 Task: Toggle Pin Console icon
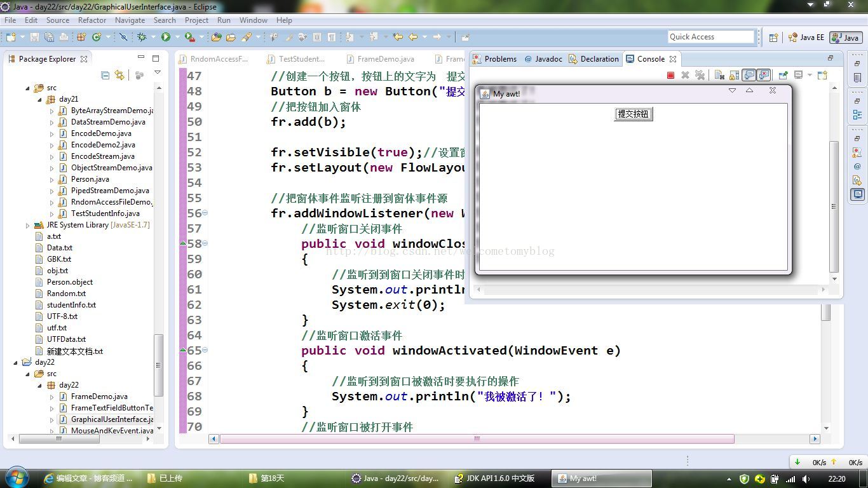[x=783, y=75]
